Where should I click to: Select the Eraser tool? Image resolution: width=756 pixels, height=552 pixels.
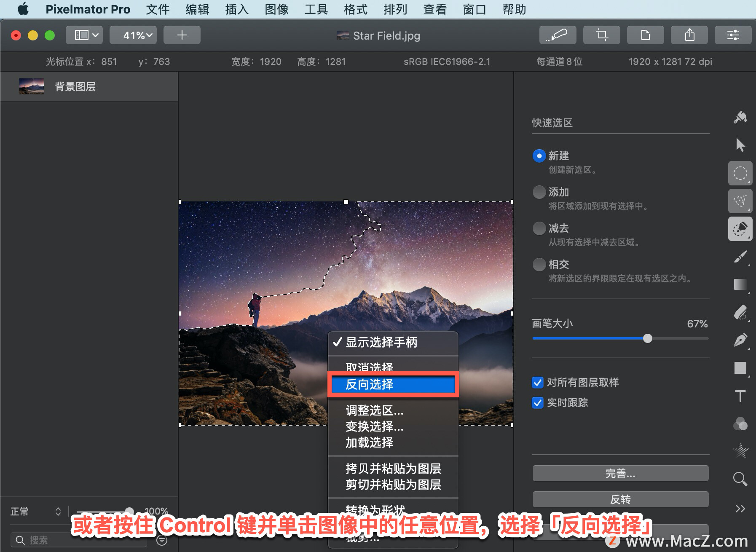pyautogui.click(x=740, y=313)
